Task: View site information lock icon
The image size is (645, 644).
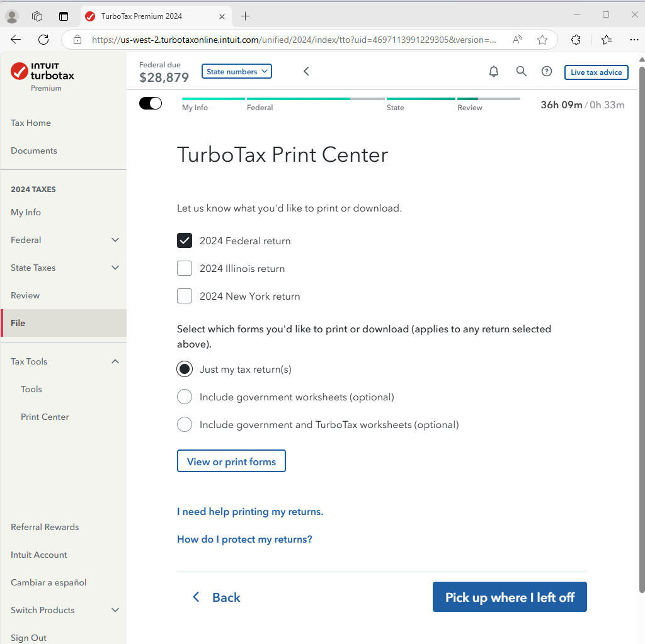Action: click(77, 40)
